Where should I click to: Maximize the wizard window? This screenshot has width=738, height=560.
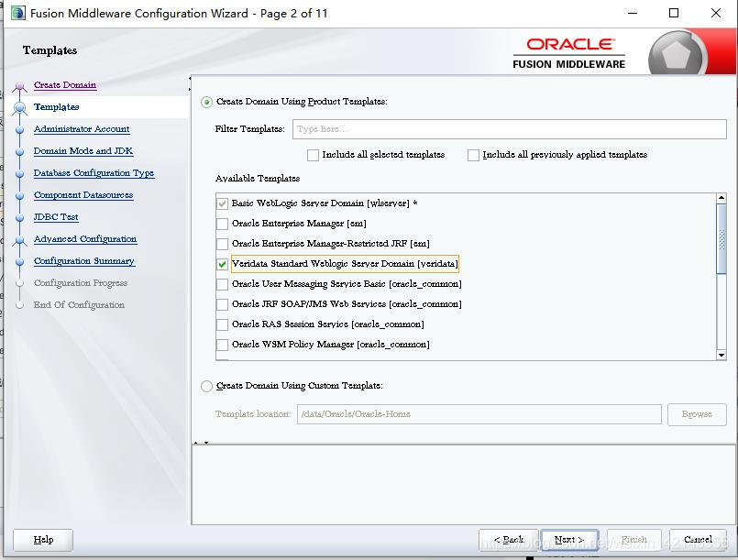[674, 13]
